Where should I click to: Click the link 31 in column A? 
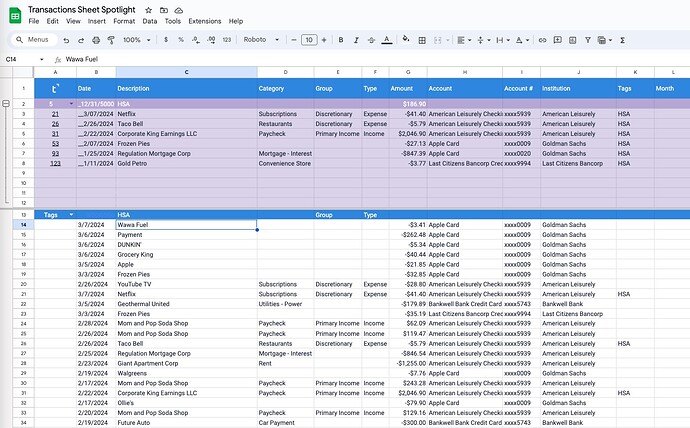[55, 134]
